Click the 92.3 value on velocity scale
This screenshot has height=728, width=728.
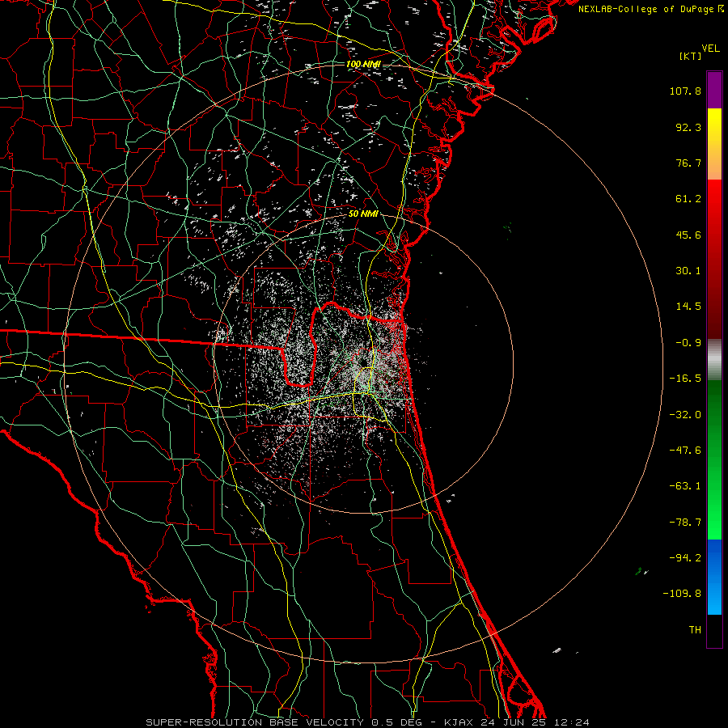tap(688, 127)
